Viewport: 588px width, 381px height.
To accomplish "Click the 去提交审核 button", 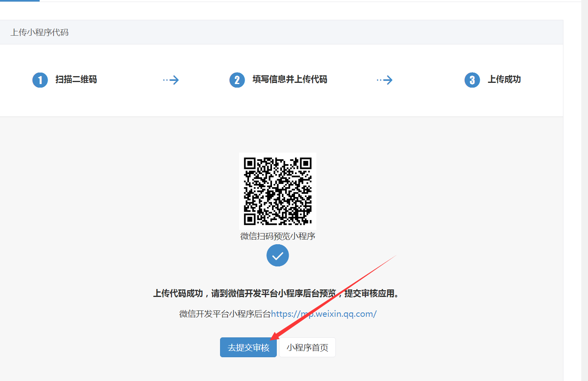I will 248,347.
